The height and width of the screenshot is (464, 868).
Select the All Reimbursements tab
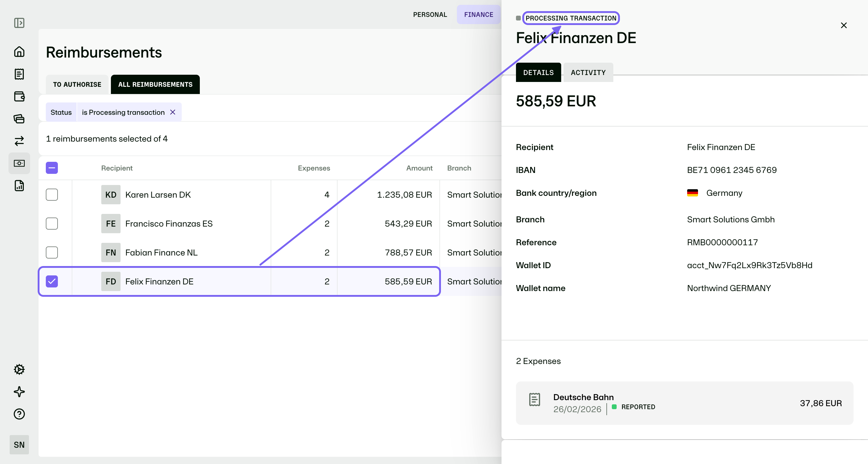155,84
